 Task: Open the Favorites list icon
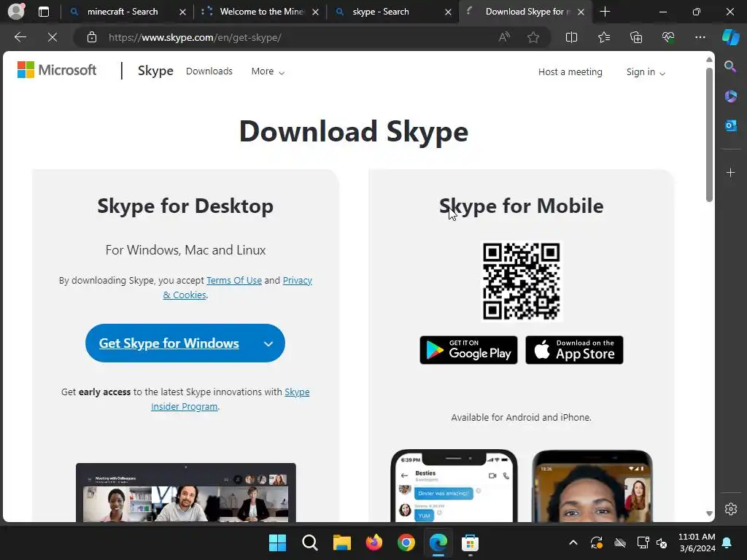click(604, 37)
